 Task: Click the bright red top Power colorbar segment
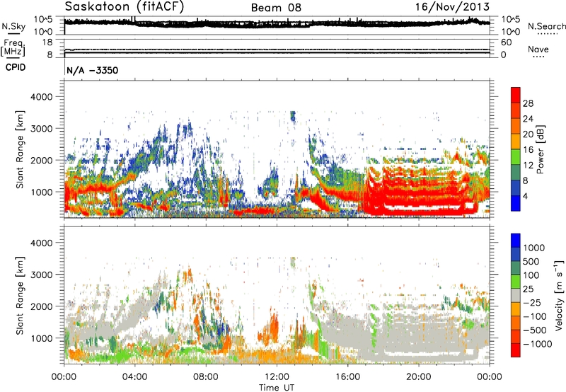(x=516, y=96)
